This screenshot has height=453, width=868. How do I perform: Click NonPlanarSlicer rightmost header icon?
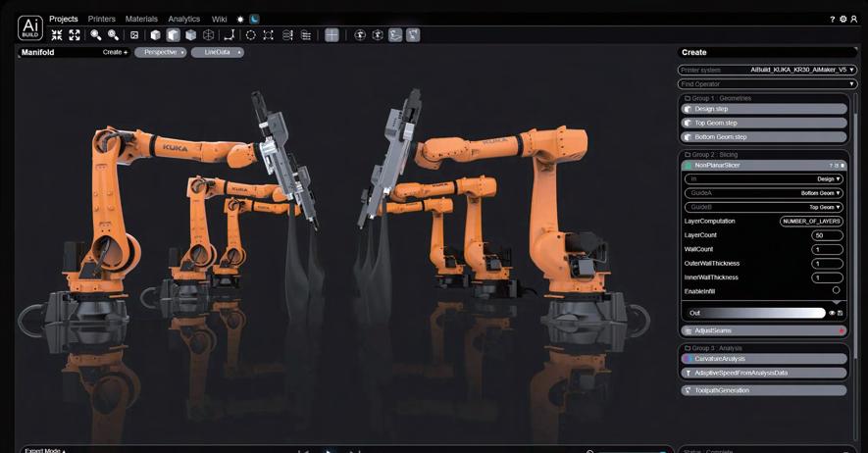pos(842,166)
